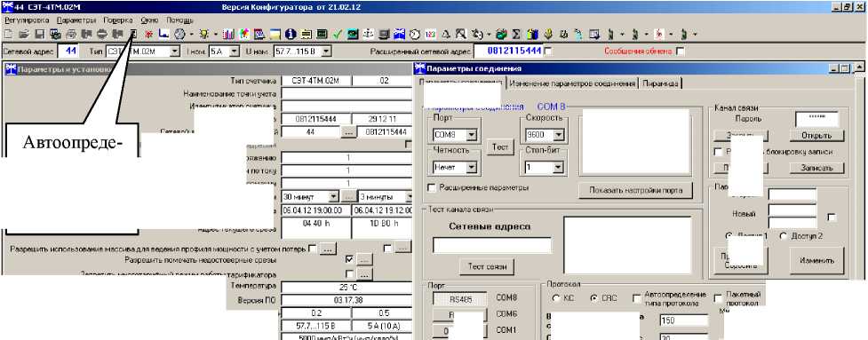
Task: Switch to the Пирамида tab
Action: (x=660, y=83)
